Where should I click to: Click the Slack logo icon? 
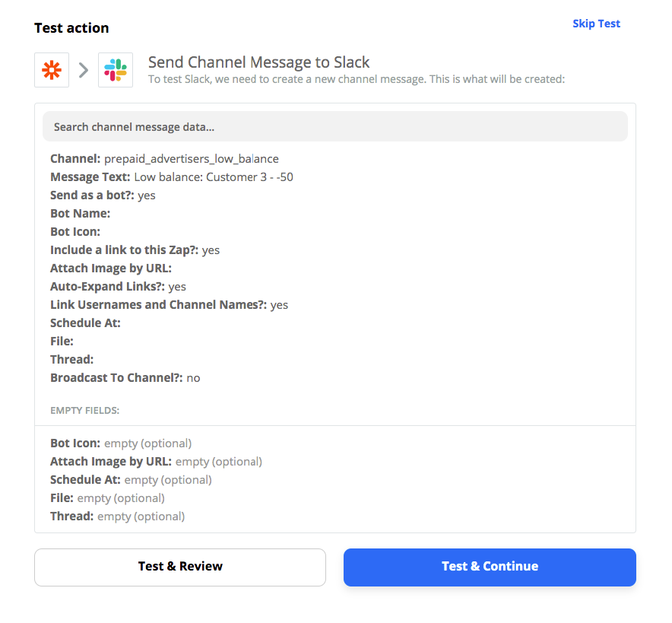(x=116, y=70)
